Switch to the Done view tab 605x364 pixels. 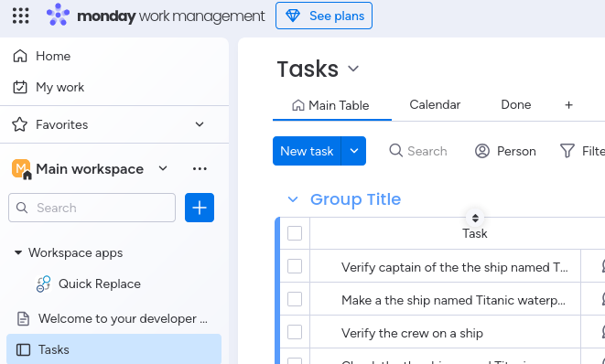click(516, 105)
